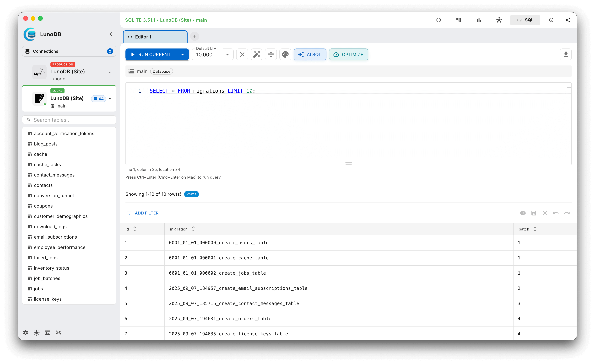Open the cache_locks table
This screenshot has width=595, height=364.
tap(69, 165)
